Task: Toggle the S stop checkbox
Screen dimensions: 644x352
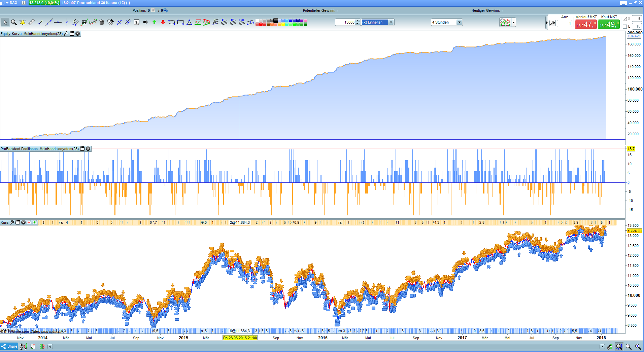Action: tap(625, 19)
